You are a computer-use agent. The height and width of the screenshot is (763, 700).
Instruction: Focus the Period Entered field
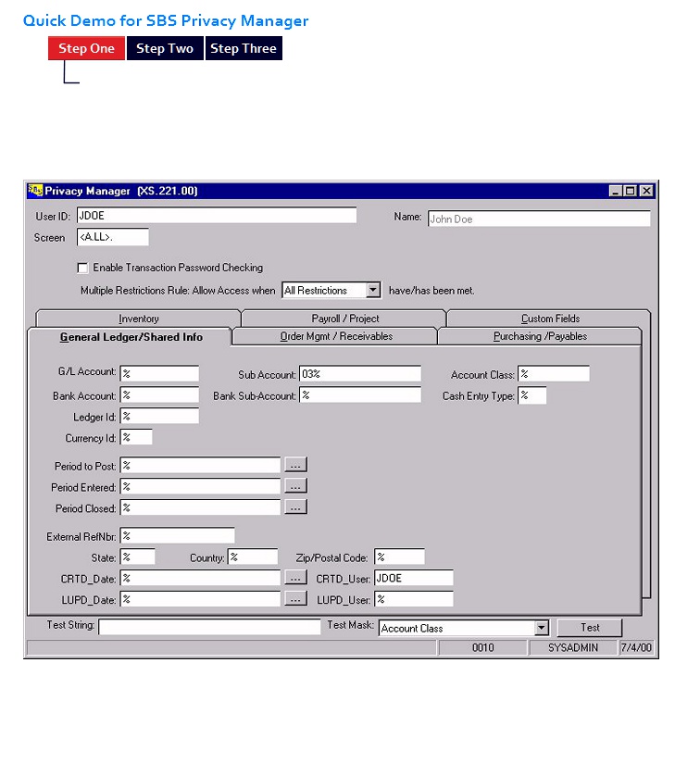click(x=200, y=486)
